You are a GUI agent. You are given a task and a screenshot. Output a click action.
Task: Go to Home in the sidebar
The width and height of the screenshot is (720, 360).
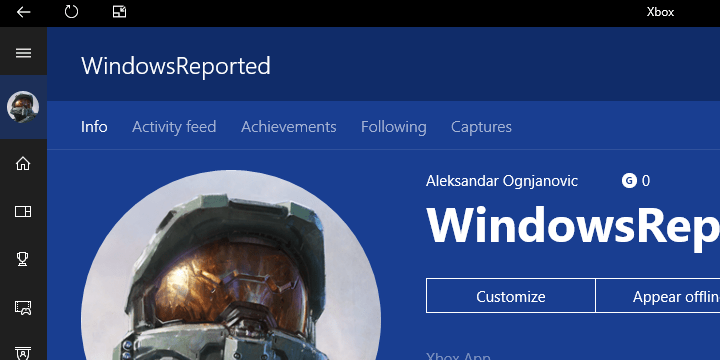point(23,163)
